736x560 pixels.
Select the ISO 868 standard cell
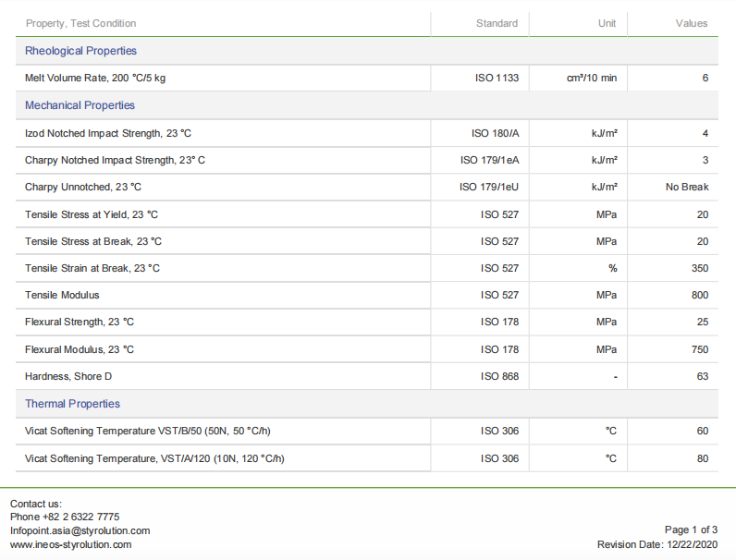tap(499, 376)
